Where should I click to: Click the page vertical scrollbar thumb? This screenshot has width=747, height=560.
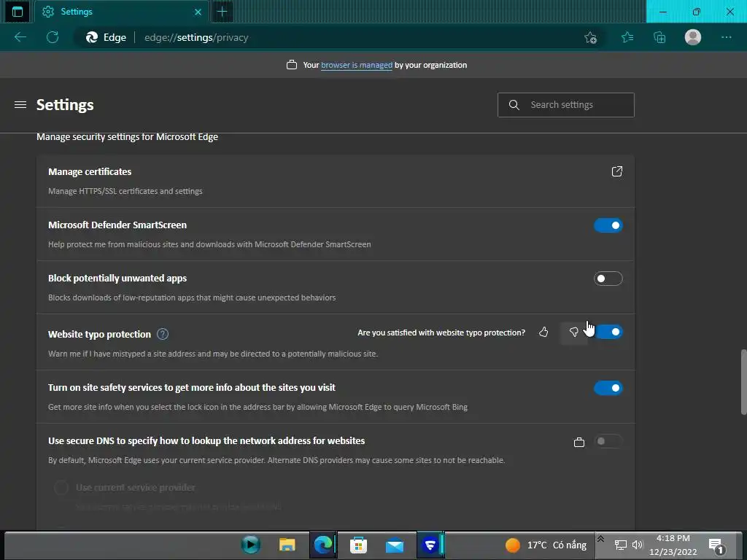click(x=743, y=382)
